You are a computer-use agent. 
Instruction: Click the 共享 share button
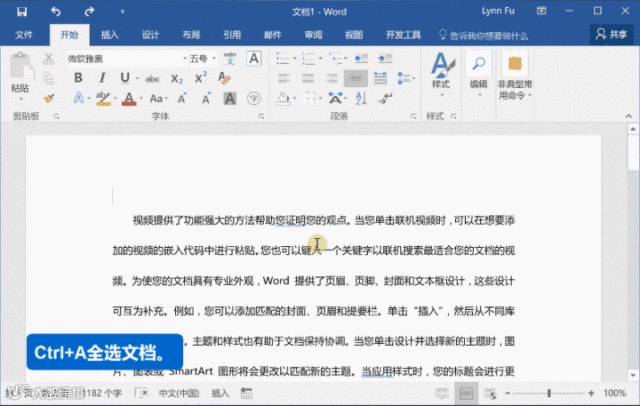pyautogui.click(x=611, y=34)
